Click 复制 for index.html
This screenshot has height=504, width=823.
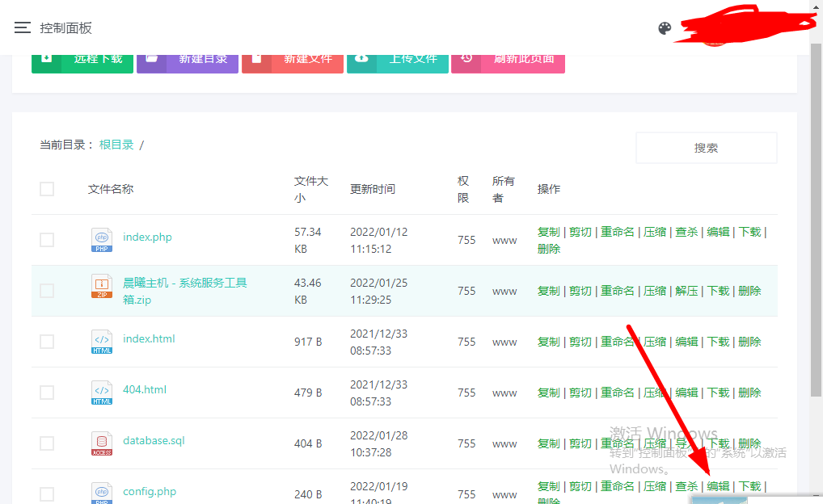click(x=549, y=342)
